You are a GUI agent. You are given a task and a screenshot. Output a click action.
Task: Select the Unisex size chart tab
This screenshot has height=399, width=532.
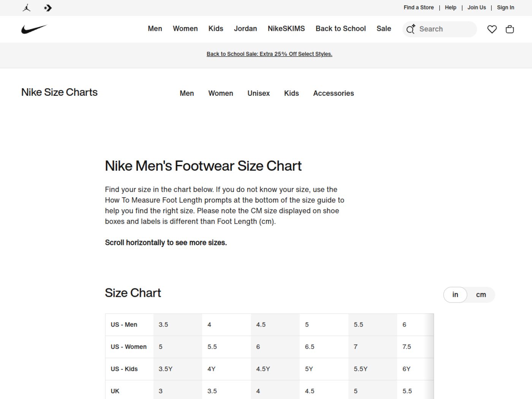tap(259, 93)
